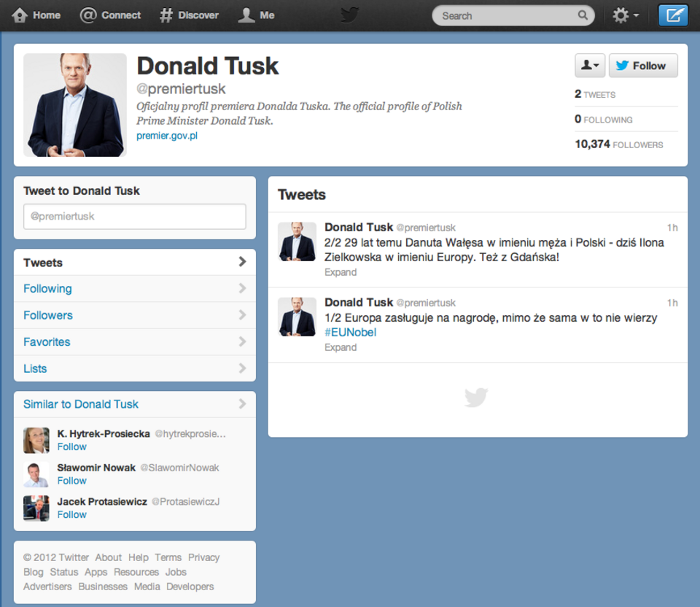This screenshot has height=607, width=700.
Task: Open the Terms footer link
Action: pos(168,557)
